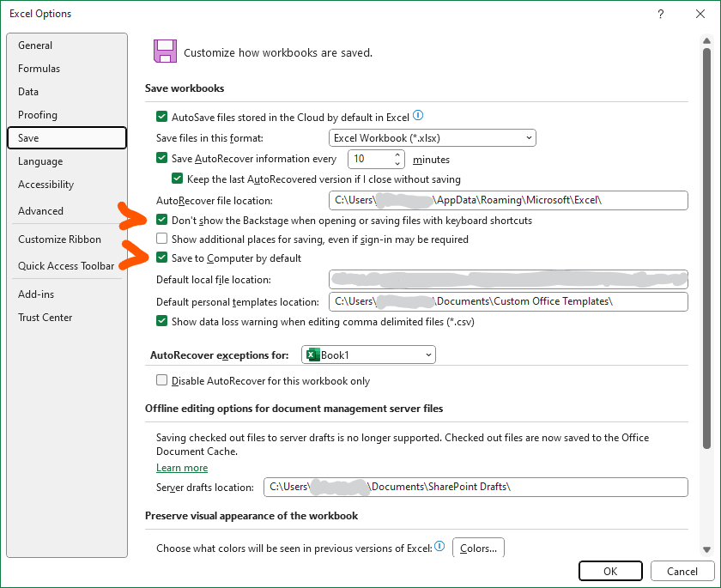Click the Default local file location field

click(508, 280)
